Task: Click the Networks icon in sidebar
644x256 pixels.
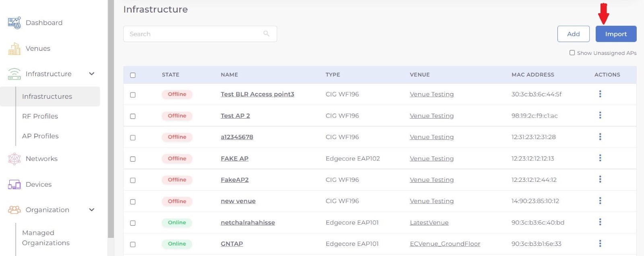Action: click(x=14, y=159)
